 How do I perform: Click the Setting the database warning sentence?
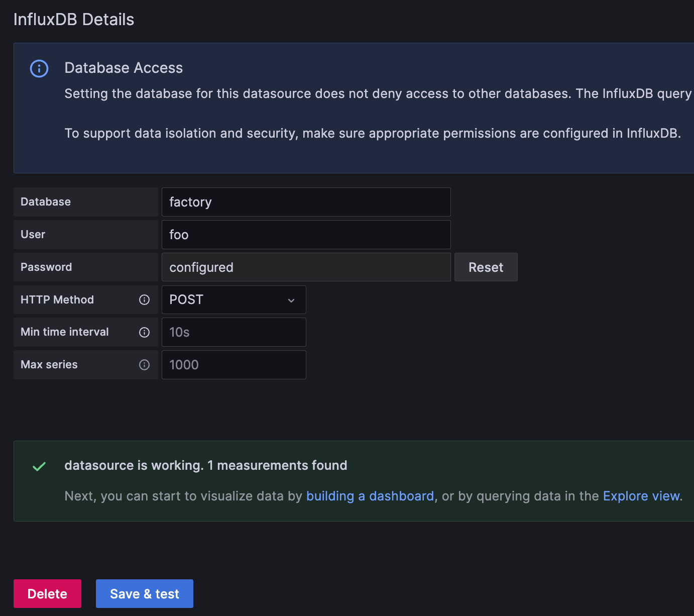pyautogui.click(x=379, y=94)
